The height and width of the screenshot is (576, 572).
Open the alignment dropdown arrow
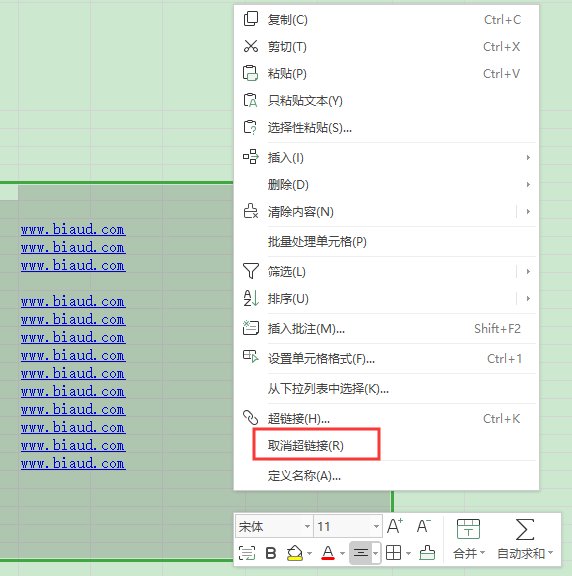click(x=375, y=553)
